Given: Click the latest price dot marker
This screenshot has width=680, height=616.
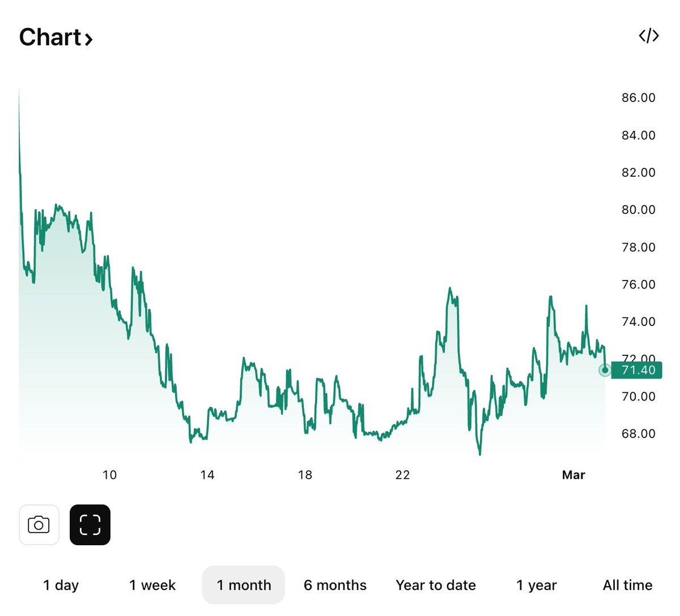Looking at the screenshot, I should point(605,370).
